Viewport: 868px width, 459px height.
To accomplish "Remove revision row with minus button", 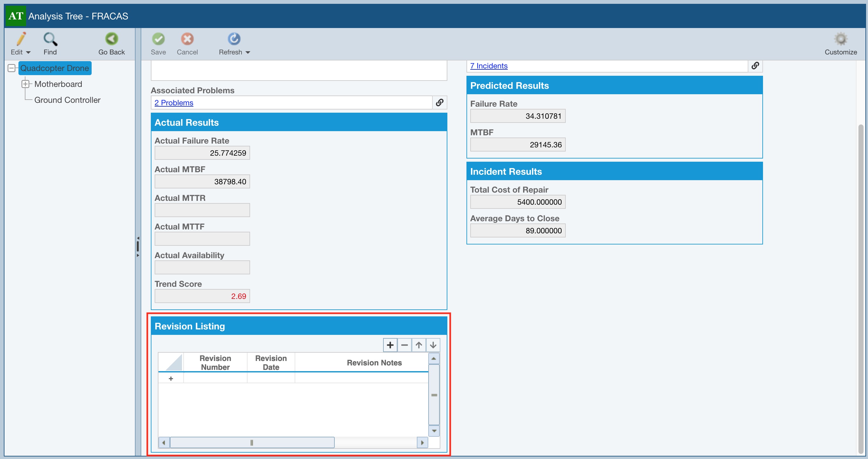I will (x=404, y=345).
